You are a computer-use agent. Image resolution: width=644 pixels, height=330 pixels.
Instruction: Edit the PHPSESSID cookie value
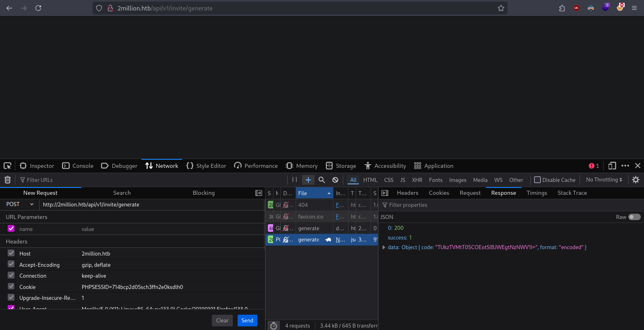(133, 287)
